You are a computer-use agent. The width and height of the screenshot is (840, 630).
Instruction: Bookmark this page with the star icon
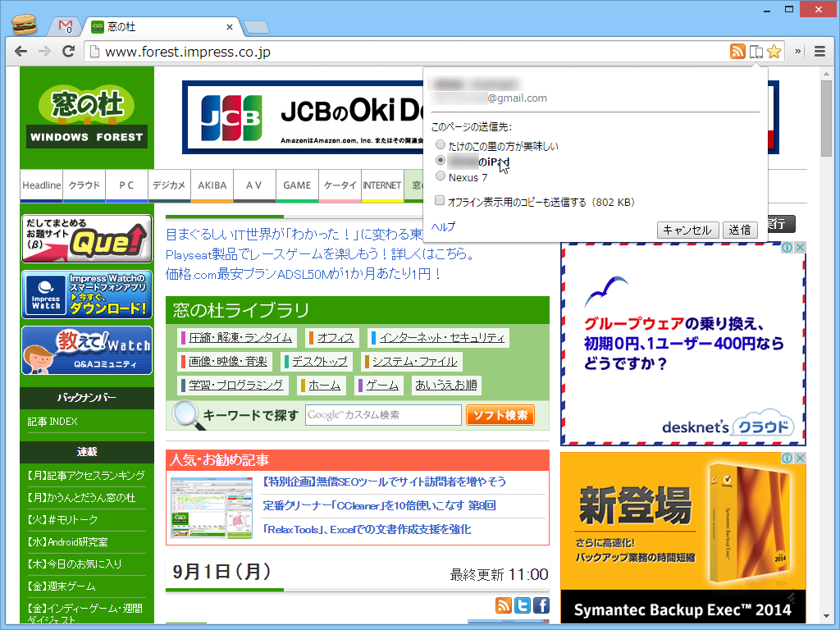(774, 51)
